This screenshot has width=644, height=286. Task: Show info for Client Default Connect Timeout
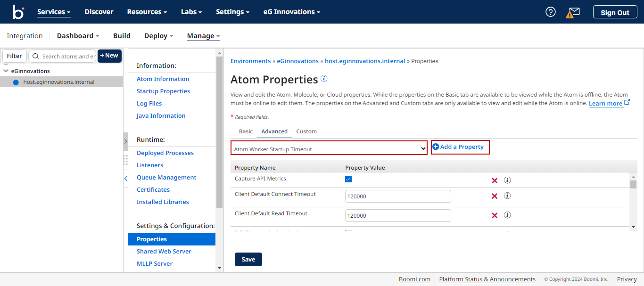tap(507, 196)
